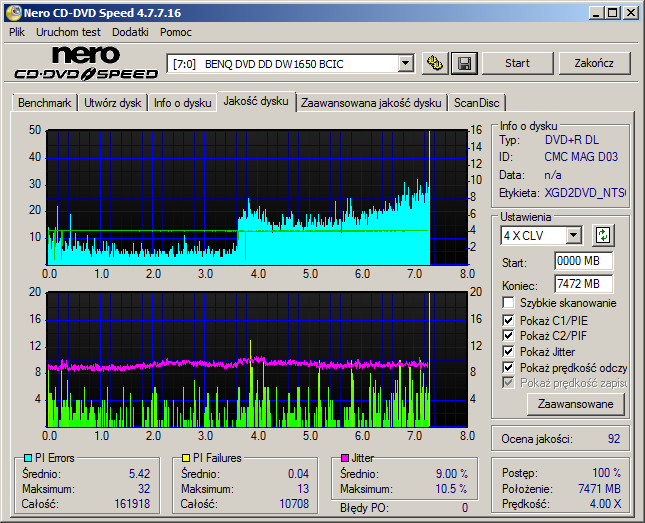Screen dimensions: 645x523
Task: Click PI Errors Średnio value 5.42
Action: pos(139,474)
